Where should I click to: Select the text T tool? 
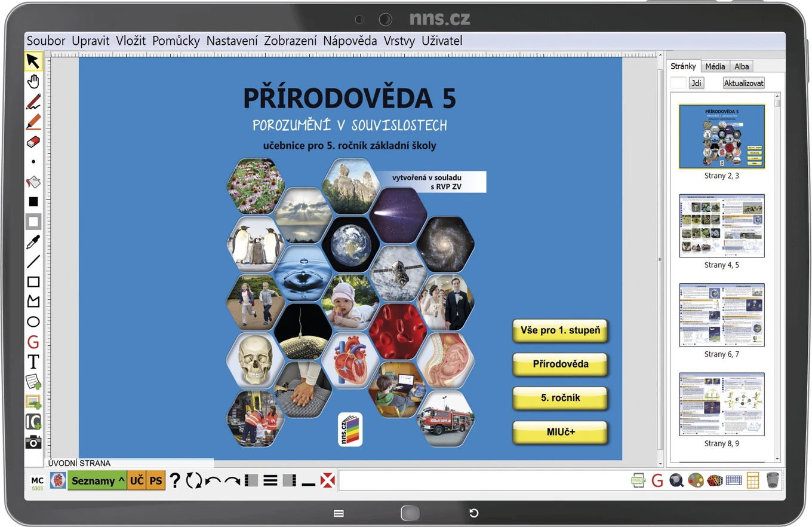coord(33,361)
